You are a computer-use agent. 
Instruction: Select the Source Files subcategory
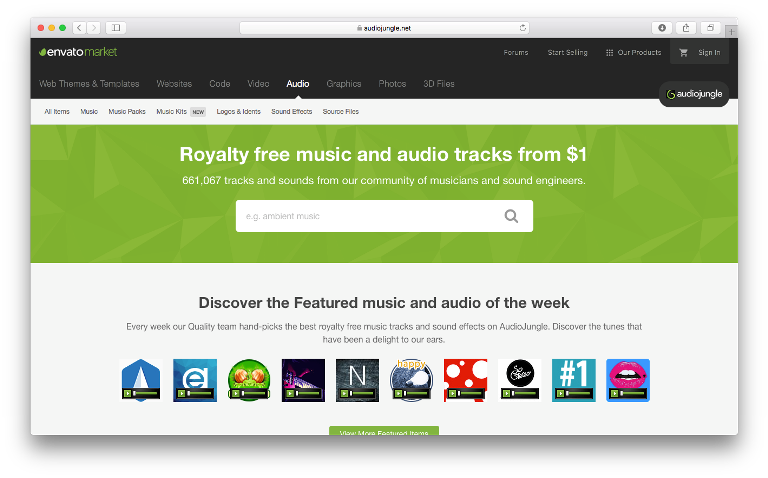coord(340,112)
